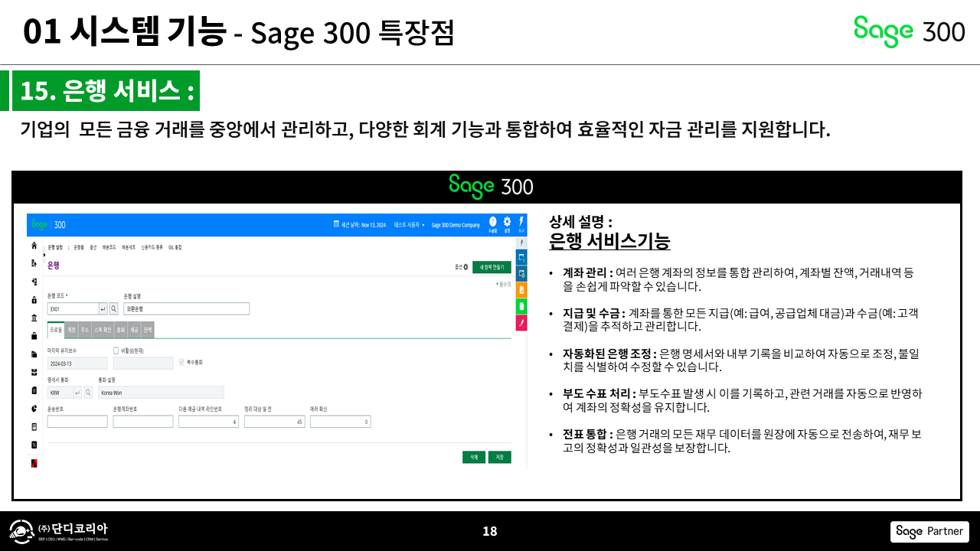Switch to the 프로필 tab

pos(56,330)
